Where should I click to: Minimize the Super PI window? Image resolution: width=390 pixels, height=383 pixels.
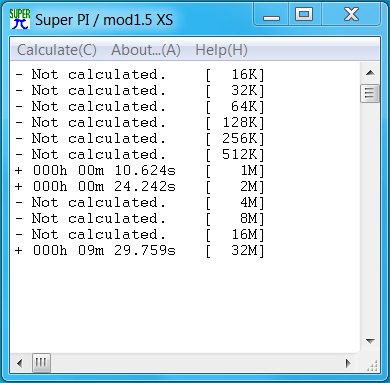coord(271,15)
